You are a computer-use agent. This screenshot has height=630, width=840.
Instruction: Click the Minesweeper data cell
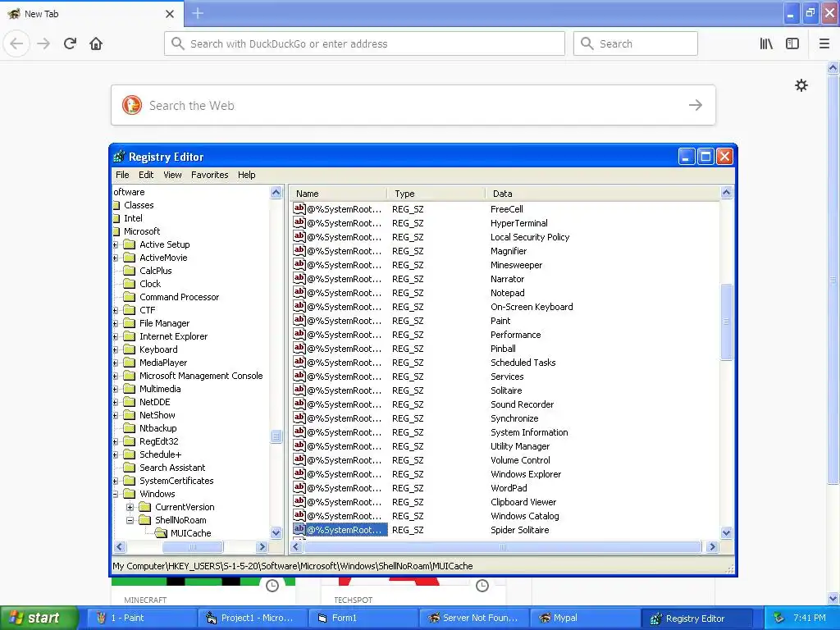click(x=516, y=265)
